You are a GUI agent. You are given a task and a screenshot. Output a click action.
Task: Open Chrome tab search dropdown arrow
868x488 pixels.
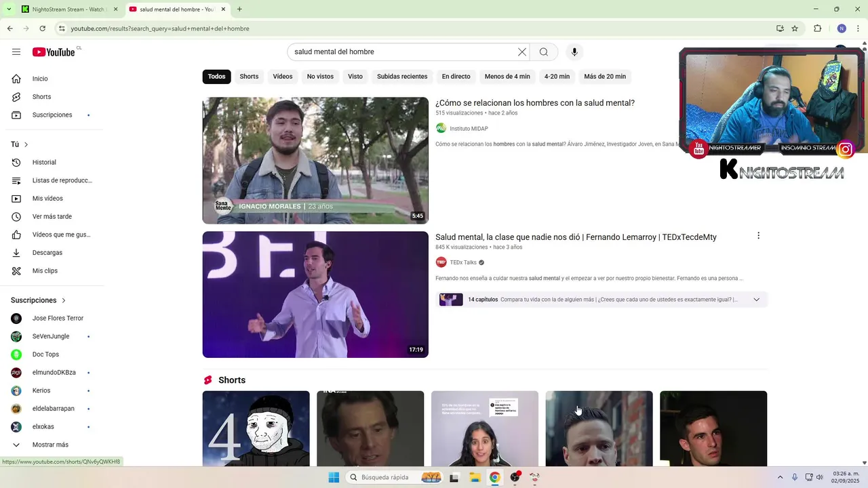click(x=9, y=9)
